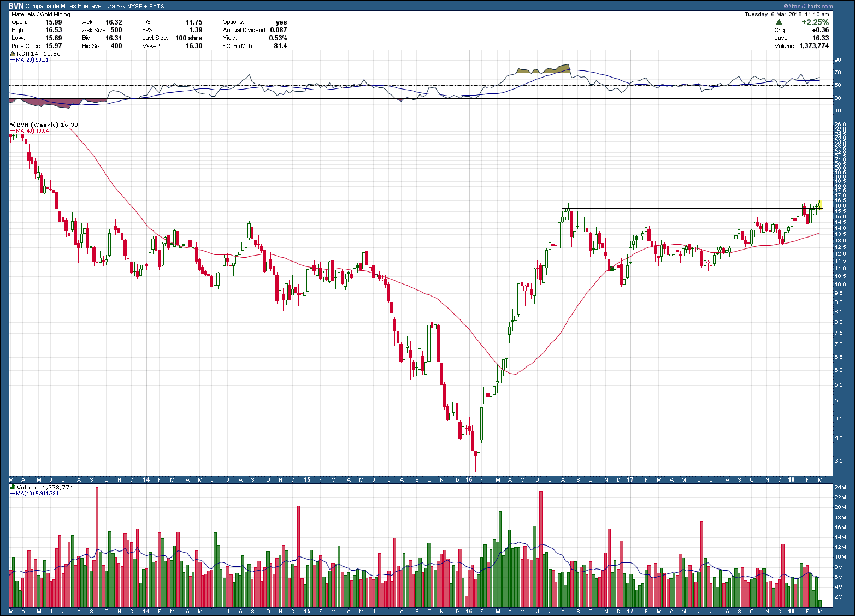The image size is (855, 616).
Task: Click the SCTR (Mid) value 81.4
Action: [280, 46]
